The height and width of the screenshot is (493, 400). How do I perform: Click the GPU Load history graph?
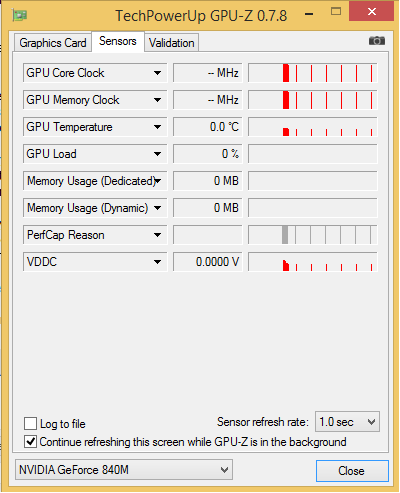coord(313,154)
